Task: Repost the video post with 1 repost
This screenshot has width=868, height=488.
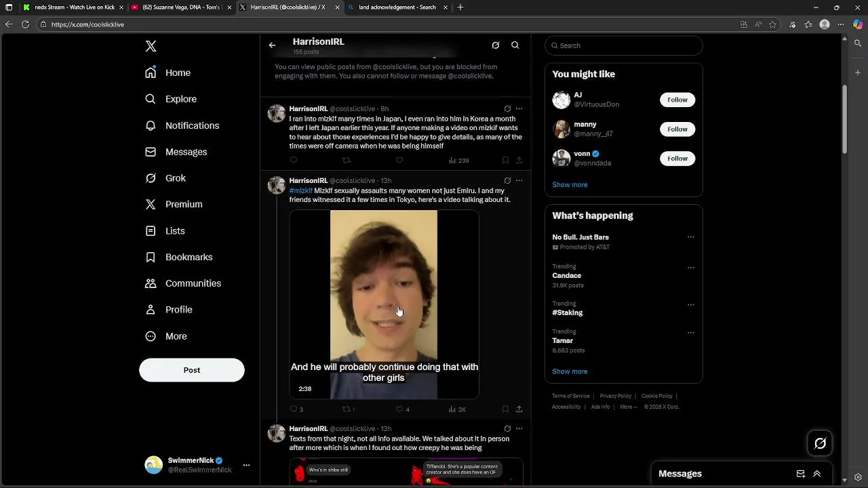Action: [x=349, y=409]
